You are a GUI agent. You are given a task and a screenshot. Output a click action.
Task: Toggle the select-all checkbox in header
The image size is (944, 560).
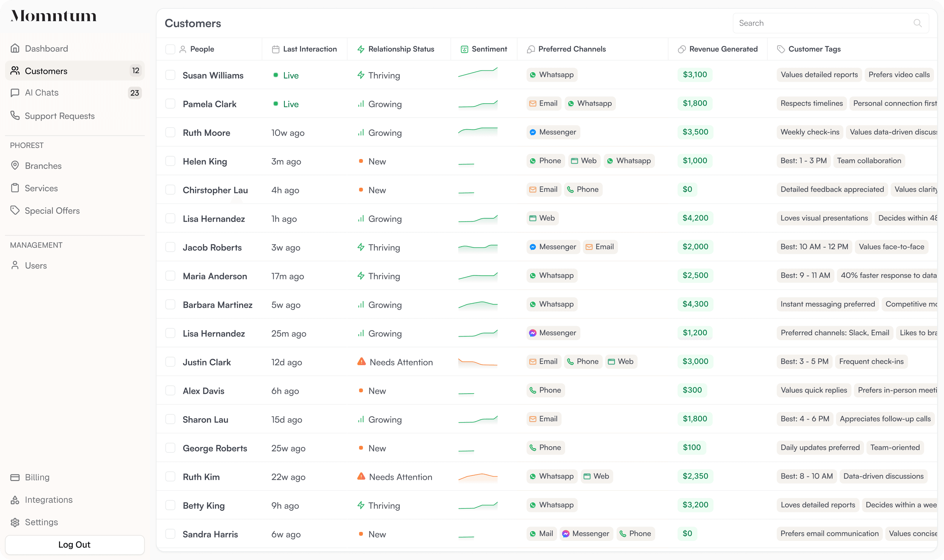[170, 49]
